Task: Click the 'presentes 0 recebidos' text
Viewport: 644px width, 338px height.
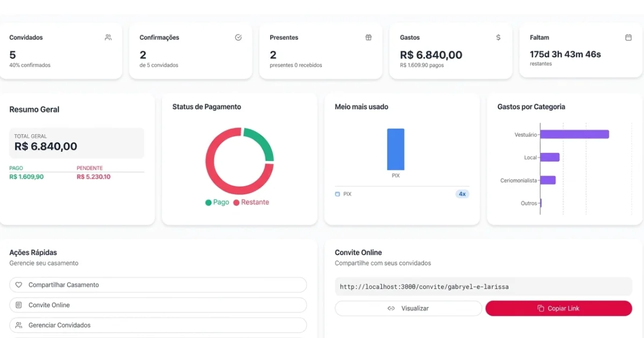Action: pos(296,65)
